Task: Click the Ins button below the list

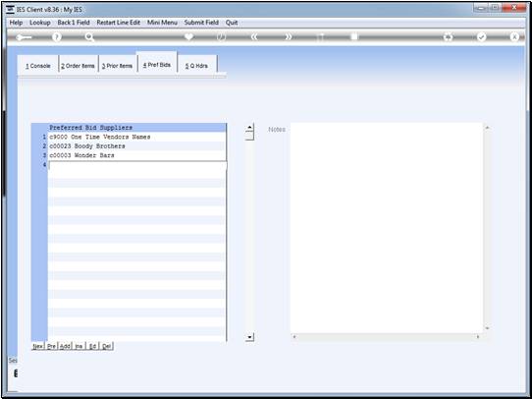Action: pos(79,346)
